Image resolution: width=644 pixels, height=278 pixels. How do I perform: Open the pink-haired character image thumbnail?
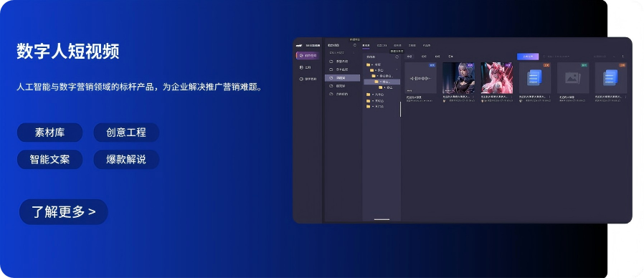[x=496, y=78]
